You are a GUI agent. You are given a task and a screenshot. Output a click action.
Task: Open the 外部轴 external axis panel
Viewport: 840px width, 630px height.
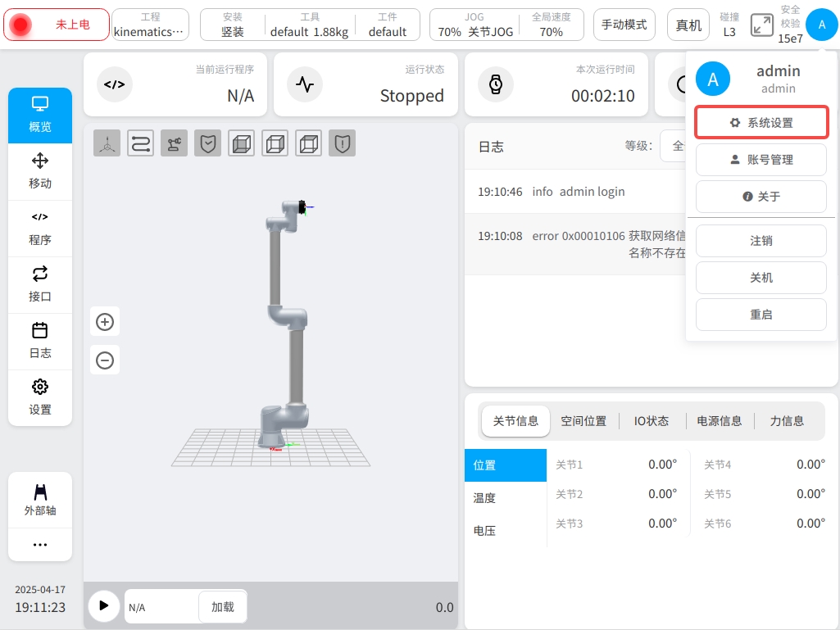(40, 499)
